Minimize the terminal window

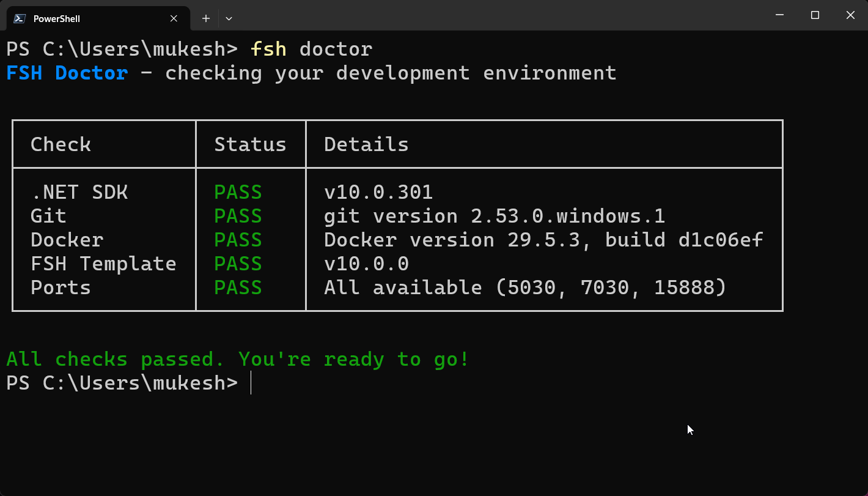(779, 15)
